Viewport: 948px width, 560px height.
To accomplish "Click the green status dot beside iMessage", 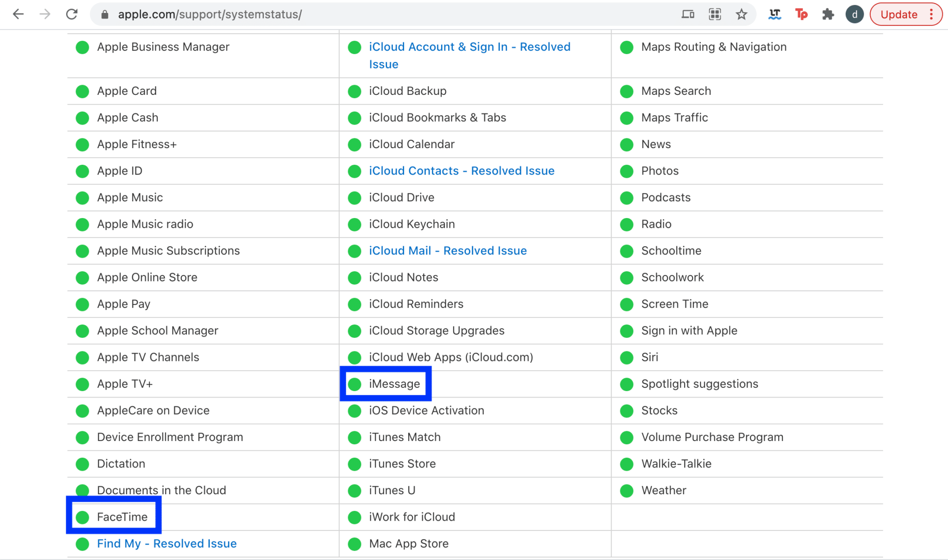I will [x=355, y=384].
